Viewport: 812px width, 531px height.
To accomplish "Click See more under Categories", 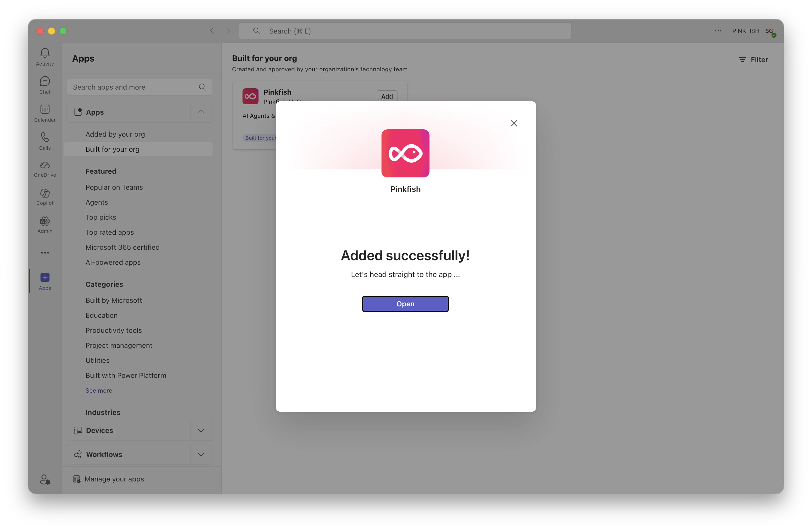I will pos(98,390).
